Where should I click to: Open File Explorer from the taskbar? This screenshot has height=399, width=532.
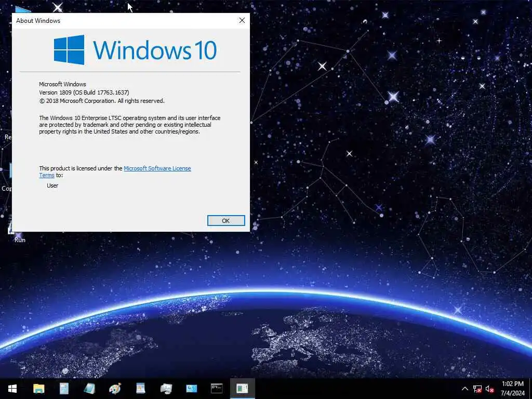[x=38, y=389]
